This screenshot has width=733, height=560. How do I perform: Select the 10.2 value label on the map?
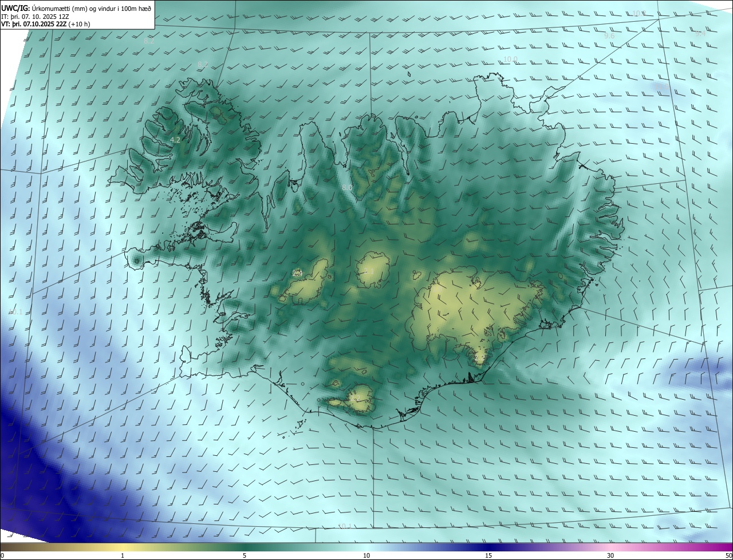(x=639, y=13)
